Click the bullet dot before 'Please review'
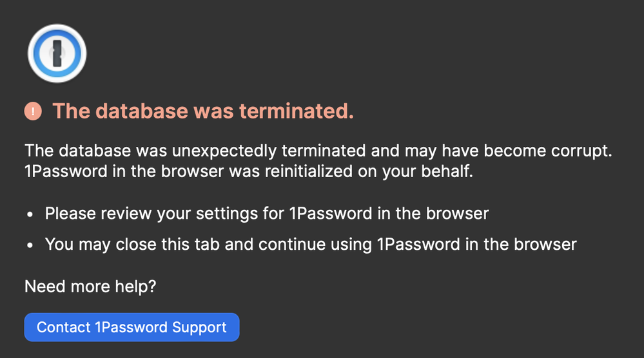This screenshot has height=358, width=644. [x=30, y=213]
